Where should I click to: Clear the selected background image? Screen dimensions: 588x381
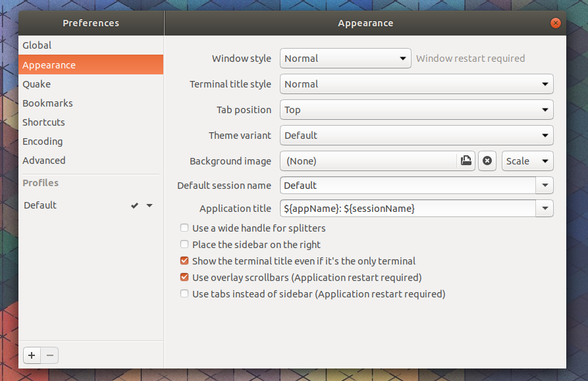[x=487, y=161]
